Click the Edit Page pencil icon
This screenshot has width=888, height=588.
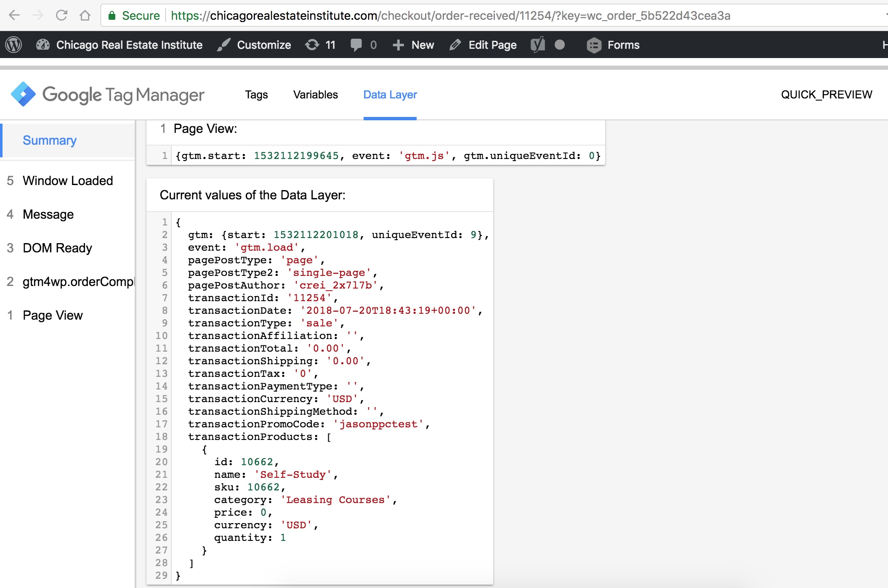click(455, 45)
